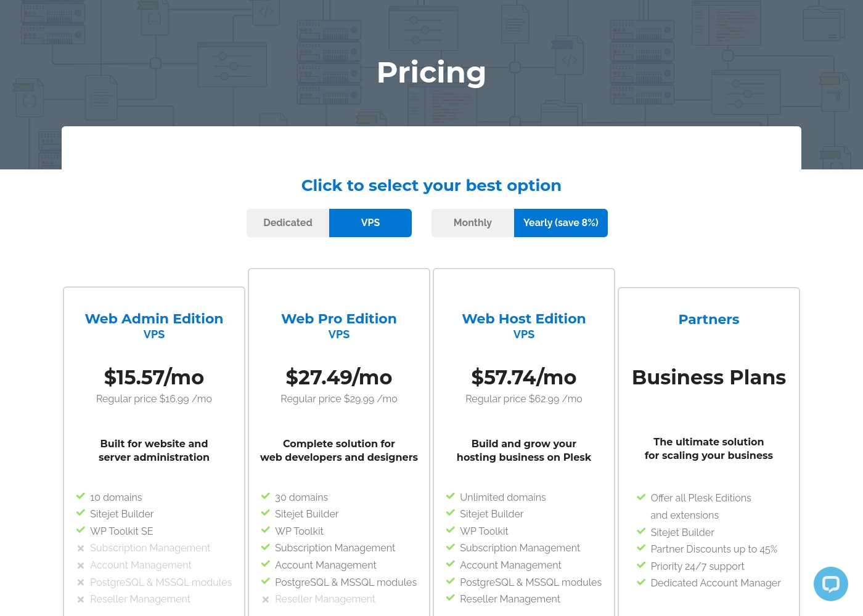Click the checkmark beside Offer all Plesk Editions

coord(641,496)
